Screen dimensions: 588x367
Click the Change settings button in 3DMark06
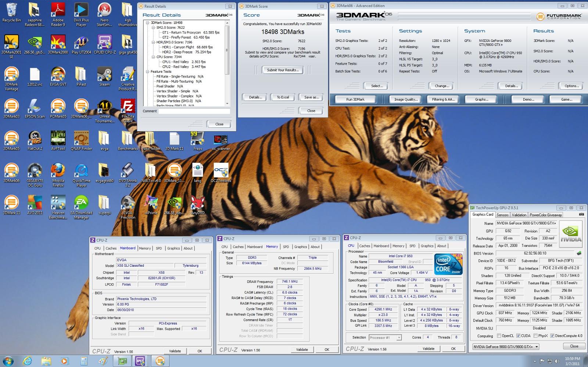click(442, 86)
